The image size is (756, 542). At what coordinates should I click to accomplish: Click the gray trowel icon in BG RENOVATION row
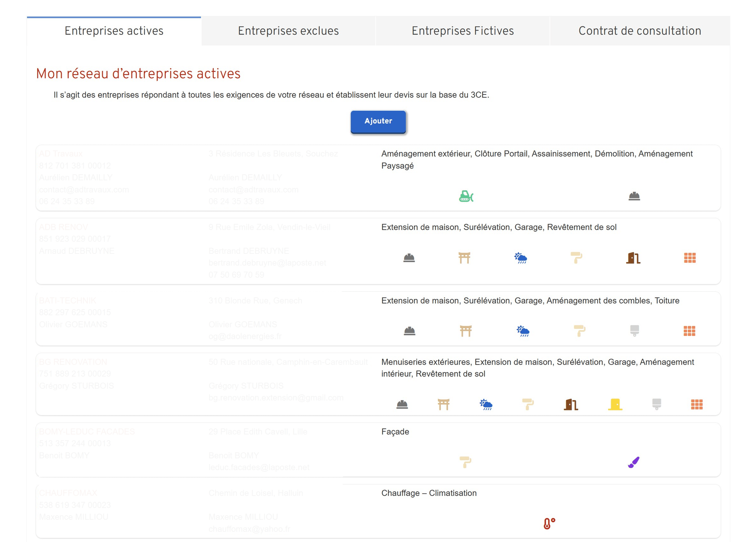656,404
